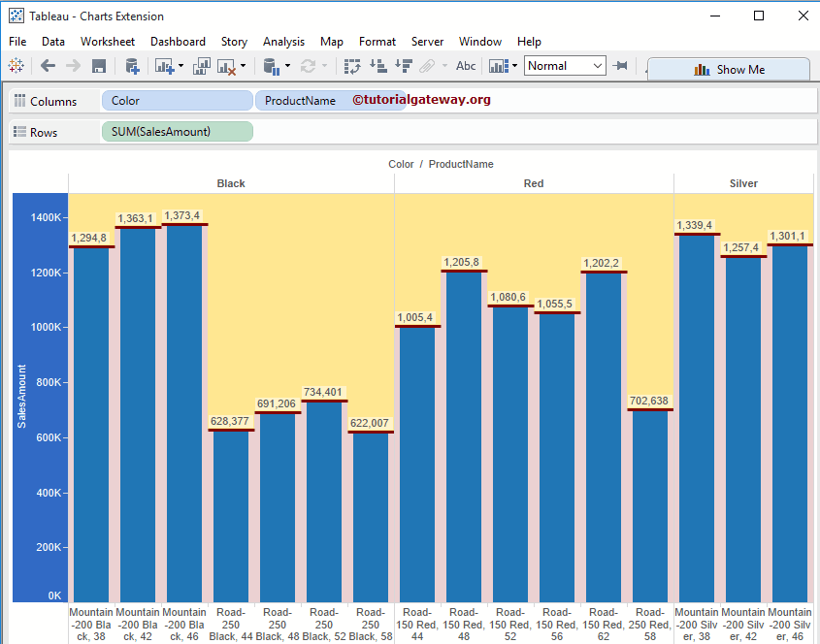Viewport: 820px width, 644px height.
Task: Toggle mark labels with the Abc button
Action: point(466,66)
